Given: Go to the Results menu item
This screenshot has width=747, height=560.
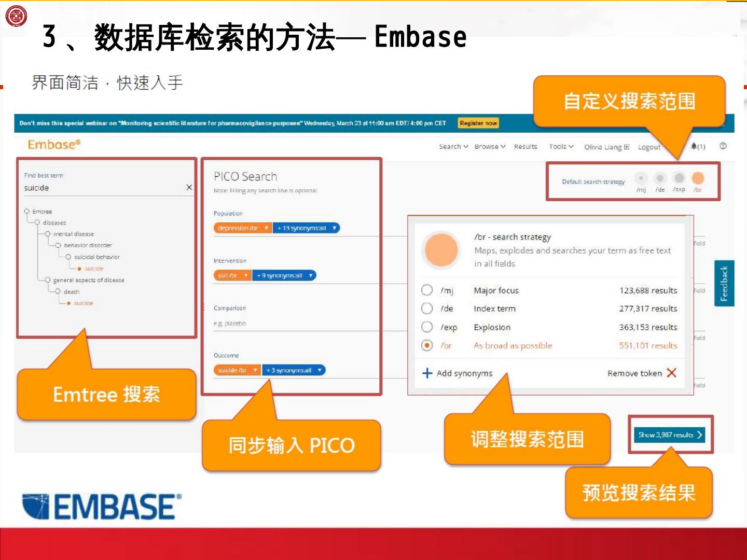Looking at the screenshot, I should point(525,147).
